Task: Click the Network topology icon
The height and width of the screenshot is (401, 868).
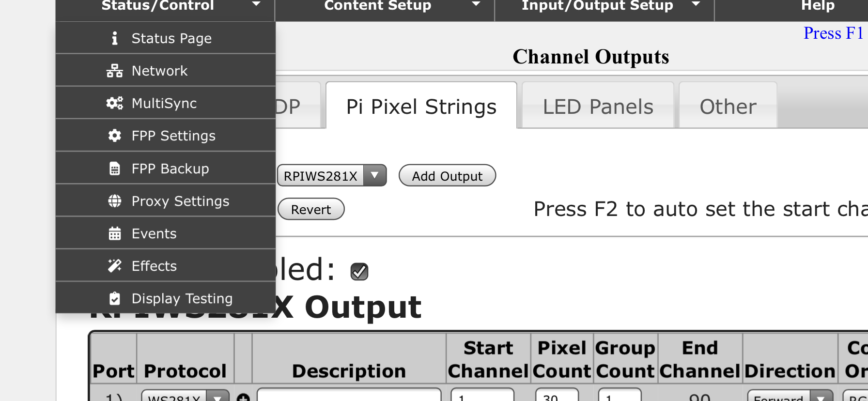Action: click(x=115, y=71)
